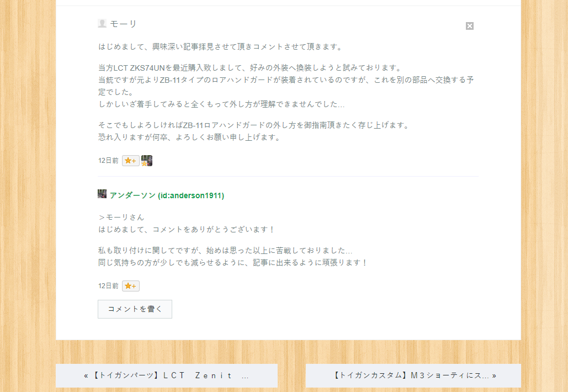The width and height of the screenshot is (568, 392).
Task: Open the starred user thumbnail under モーリ's comment
Action: point(147,161)
